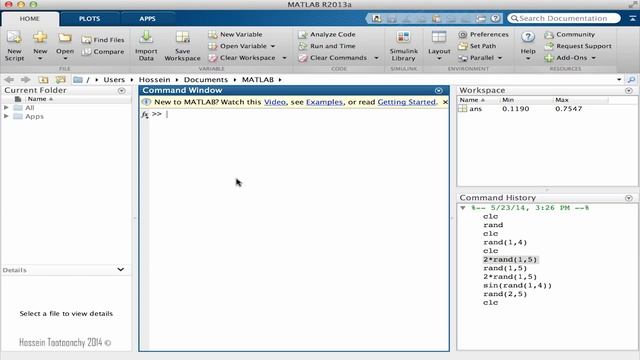
Task: Switch to the APPS tab
Action: [147, 19]
